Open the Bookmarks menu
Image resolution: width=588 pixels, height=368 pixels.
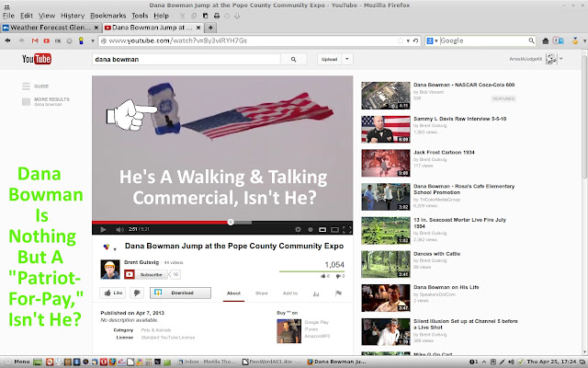[x=108, y=16]
